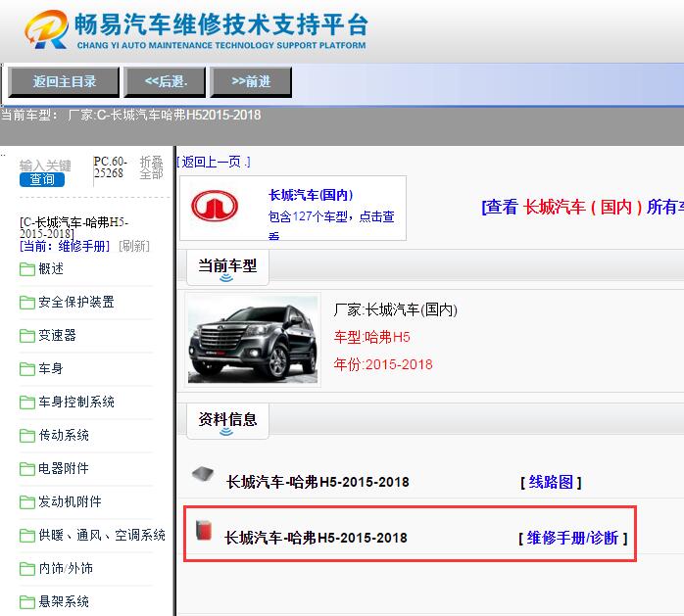Select 车身控制系统 tree item text
Viewport: 684px width, 616px height.
coord(76,402)
